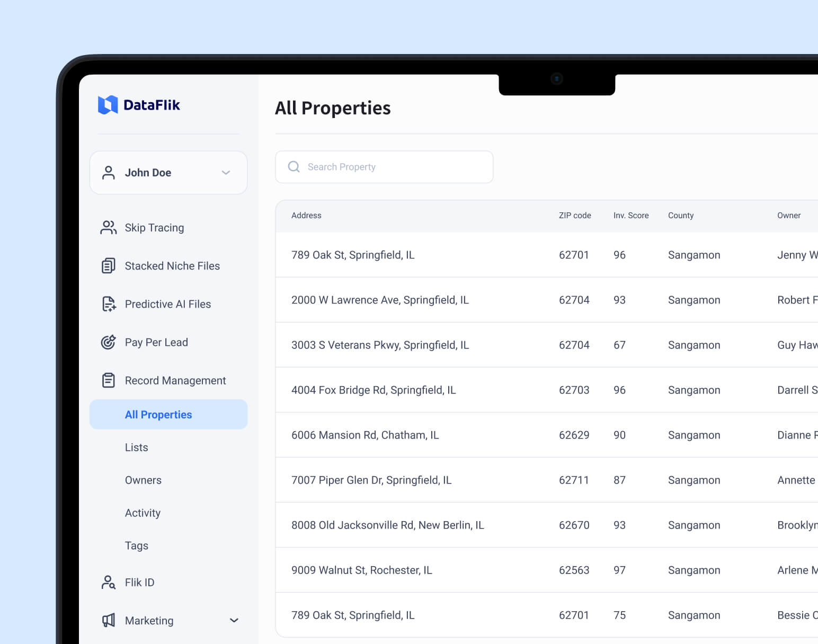Screen dimensions: 818x644
Task: Click the Stacked Niche Files document icon
Action: [108, 266]
